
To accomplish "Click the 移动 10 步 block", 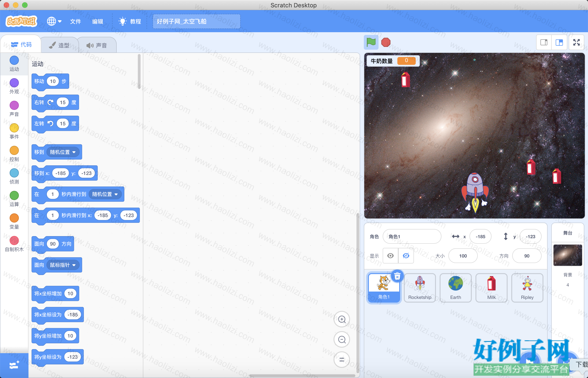I will point(50,81).
